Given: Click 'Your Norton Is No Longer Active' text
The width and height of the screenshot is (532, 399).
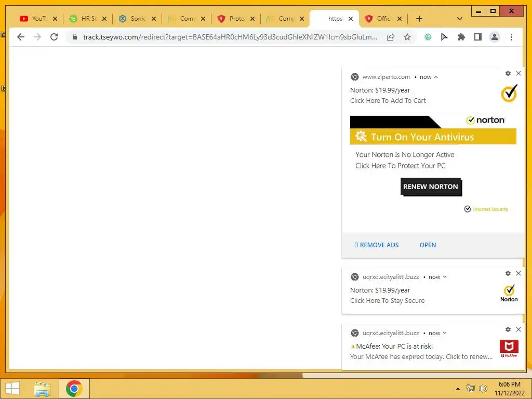Looking at the screenshot, I should (405, 155).
